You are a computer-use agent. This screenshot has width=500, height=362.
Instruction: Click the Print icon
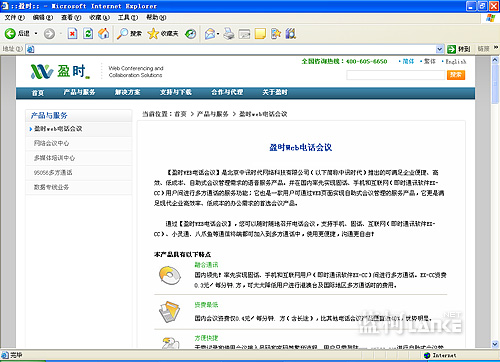pos(229,33)
